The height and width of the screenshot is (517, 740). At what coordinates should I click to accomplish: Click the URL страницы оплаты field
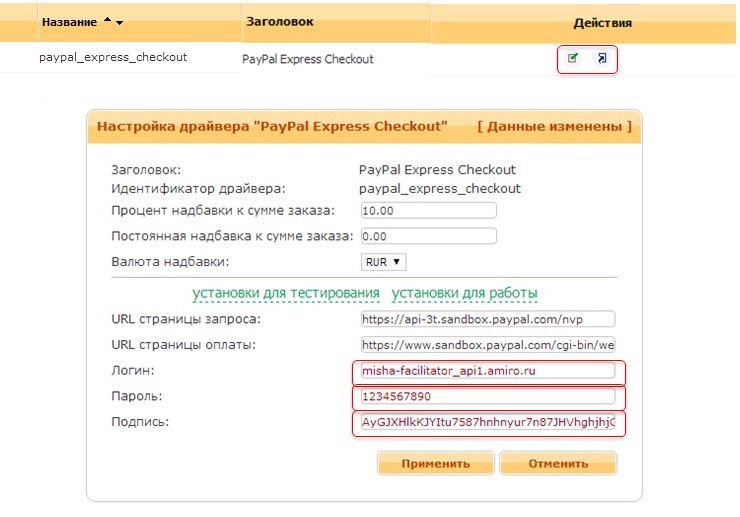487,345
